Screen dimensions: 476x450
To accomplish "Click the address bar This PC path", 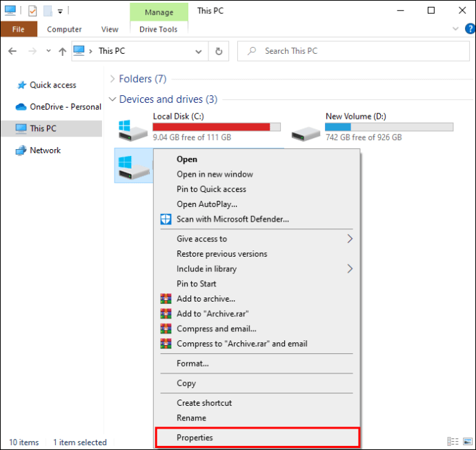I will click(112, 51).
